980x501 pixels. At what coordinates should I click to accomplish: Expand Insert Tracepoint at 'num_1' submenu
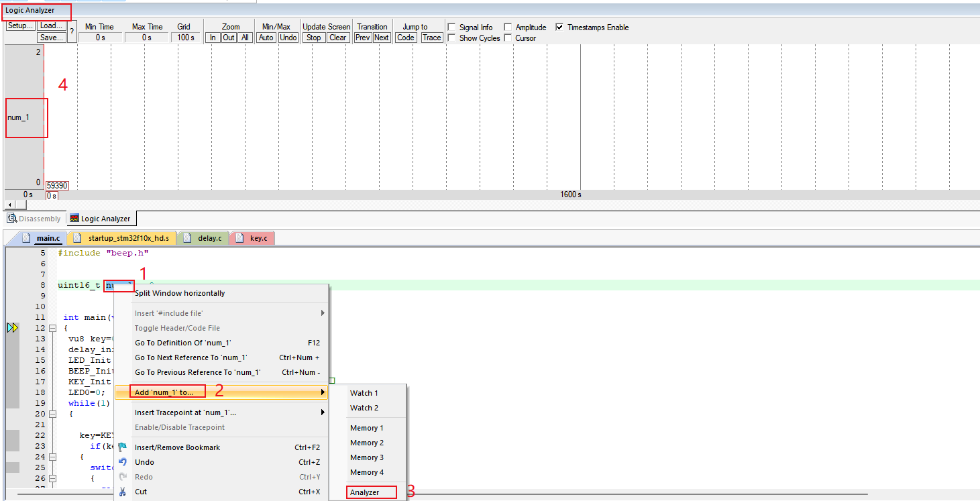(323, 412)
